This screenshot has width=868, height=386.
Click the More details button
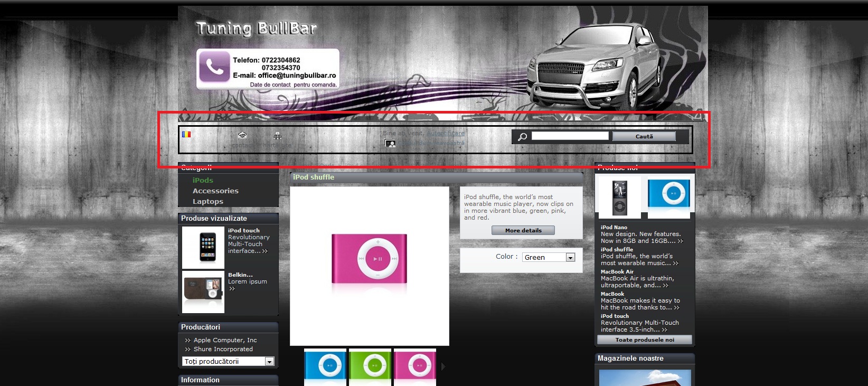[x=523, y=230]
